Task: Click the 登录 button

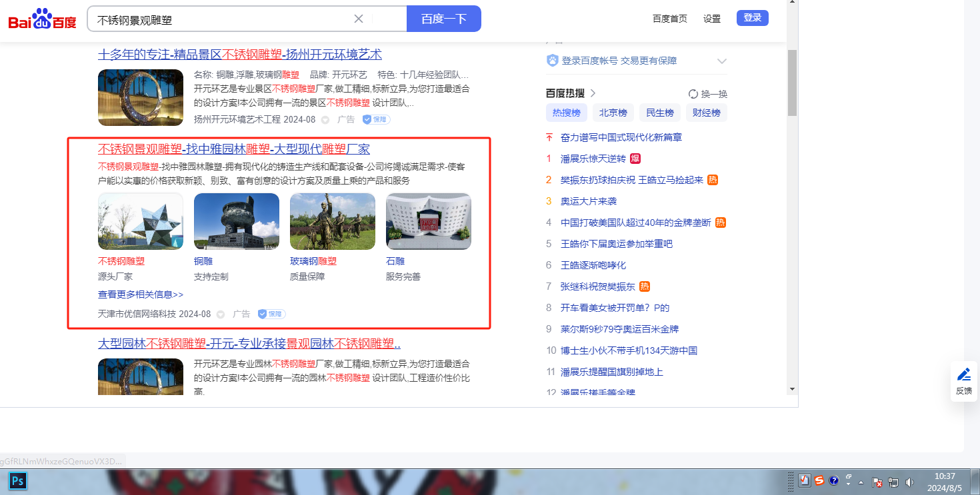Action: tap(753, 18)
